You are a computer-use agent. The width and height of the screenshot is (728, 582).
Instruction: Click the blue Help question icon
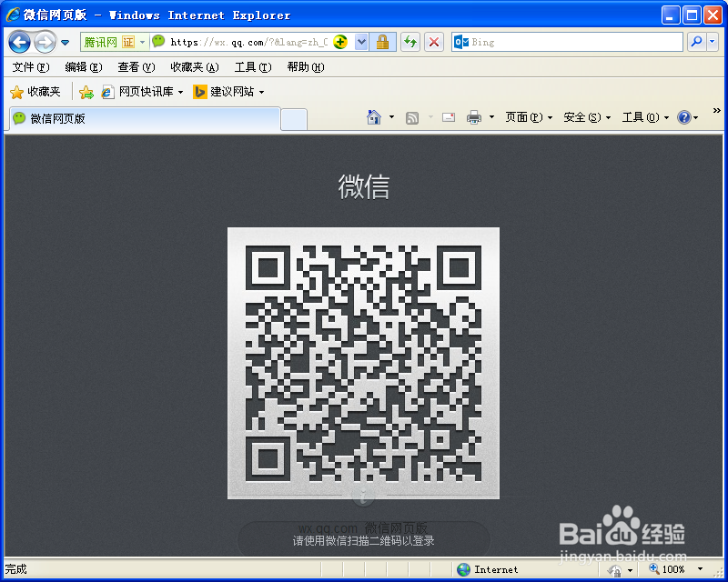[x=684, y=117]
